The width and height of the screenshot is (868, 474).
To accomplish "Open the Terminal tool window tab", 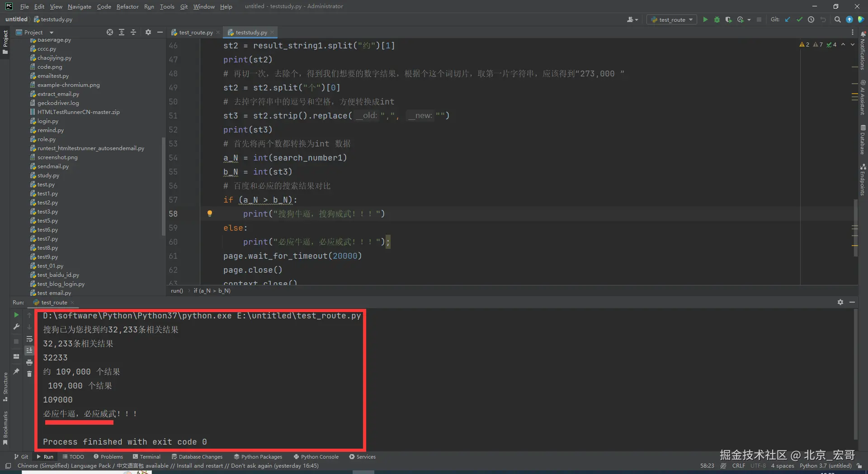I will 146,457.
